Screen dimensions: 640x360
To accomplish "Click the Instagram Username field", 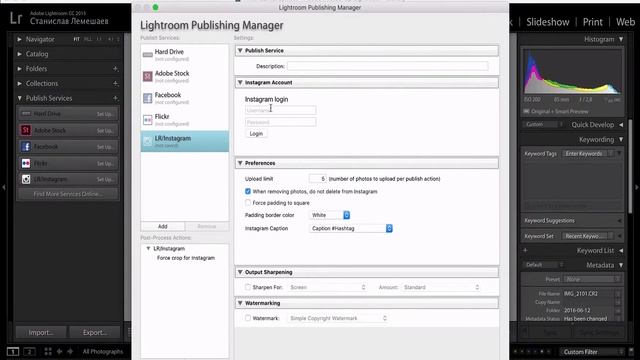I will click(x=280, y=110).
